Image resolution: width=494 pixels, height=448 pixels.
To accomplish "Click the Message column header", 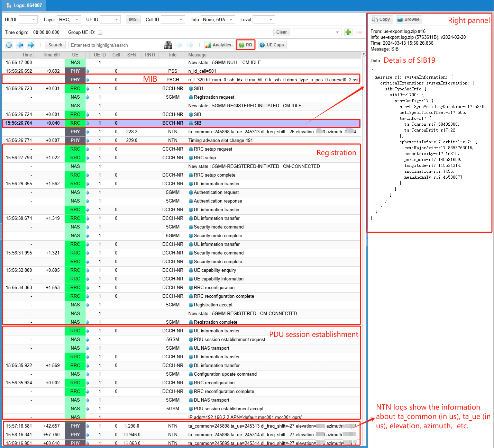I will coord(198,55).
